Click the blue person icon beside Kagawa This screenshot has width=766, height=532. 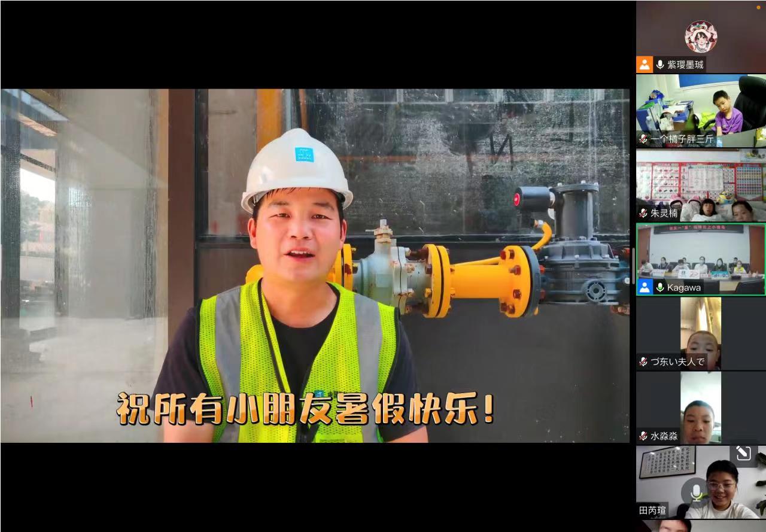click(x=645, y=287)
